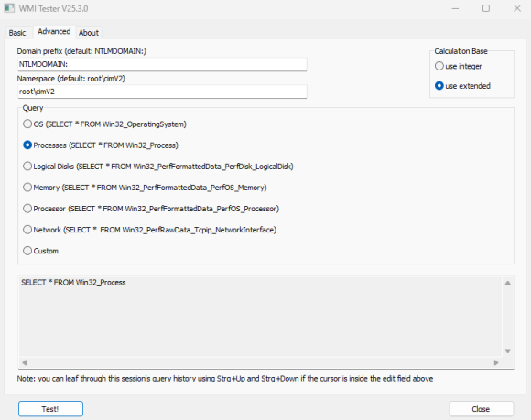
Task: Click the Domain prefix input field
Action: coord(162,64)
